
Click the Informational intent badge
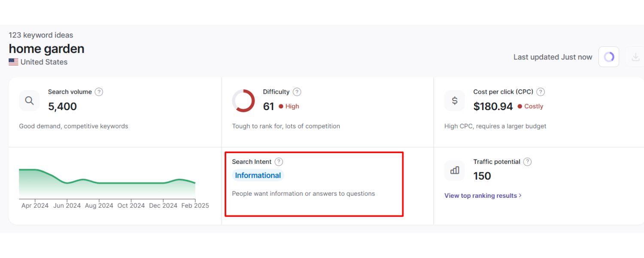(x=258, y=175)
